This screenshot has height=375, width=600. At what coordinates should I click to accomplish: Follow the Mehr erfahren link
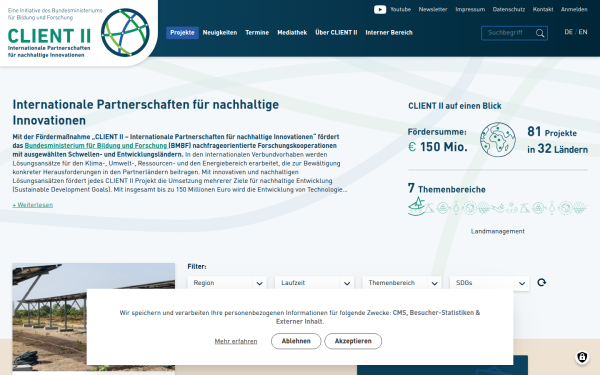(x=236, y=341)
